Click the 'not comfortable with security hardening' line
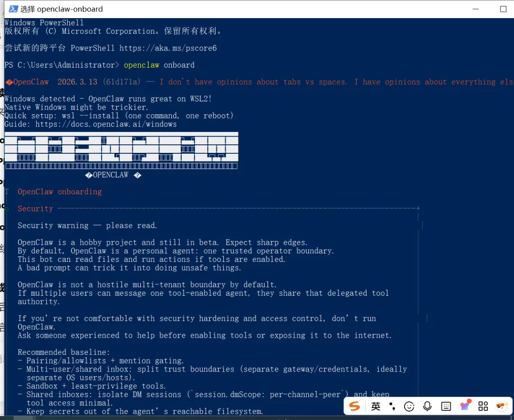Image resolution: width=514 pixels, height=420 pixels. [x=197, y=319]
